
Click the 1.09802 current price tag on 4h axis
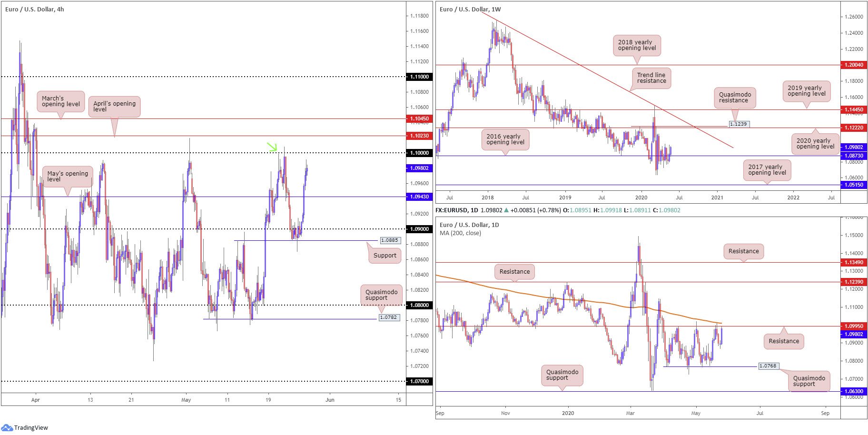point(419,168)
